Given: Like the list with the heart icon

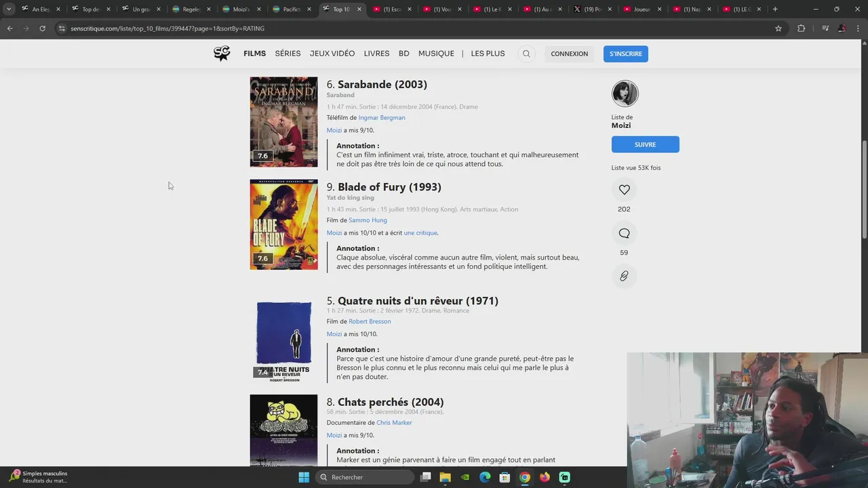Looking at the screenshot, I should point(624,190).
